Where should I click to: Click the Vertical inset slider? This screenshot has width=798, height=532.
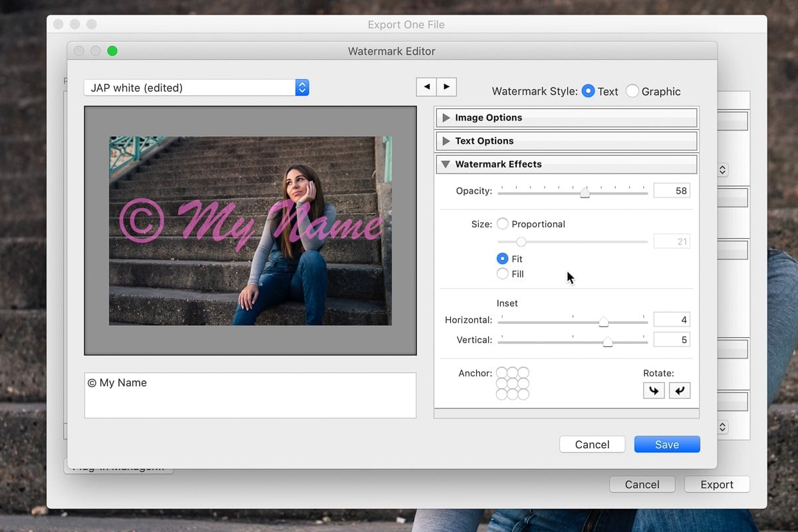[x=573, y=342]
